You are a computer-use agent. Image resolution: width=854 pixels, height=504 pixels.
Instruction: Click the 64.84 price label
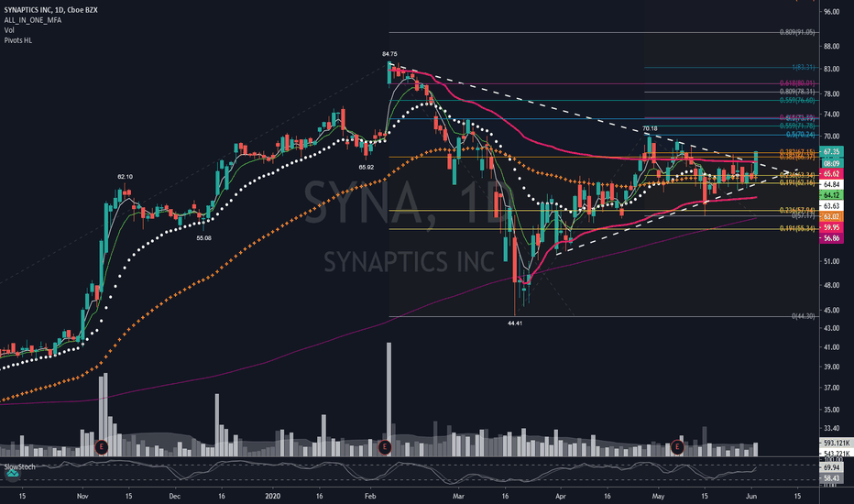tap(831, 185)
